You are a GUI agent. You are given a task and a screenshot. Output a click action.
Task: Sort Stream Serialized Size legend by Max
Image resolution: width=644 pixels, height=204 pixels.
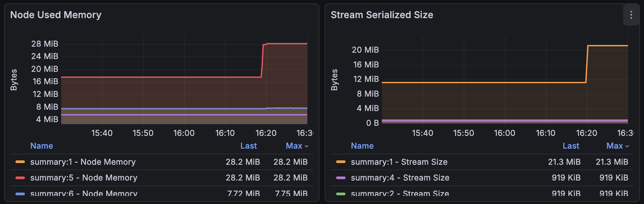tap(615, 146)
